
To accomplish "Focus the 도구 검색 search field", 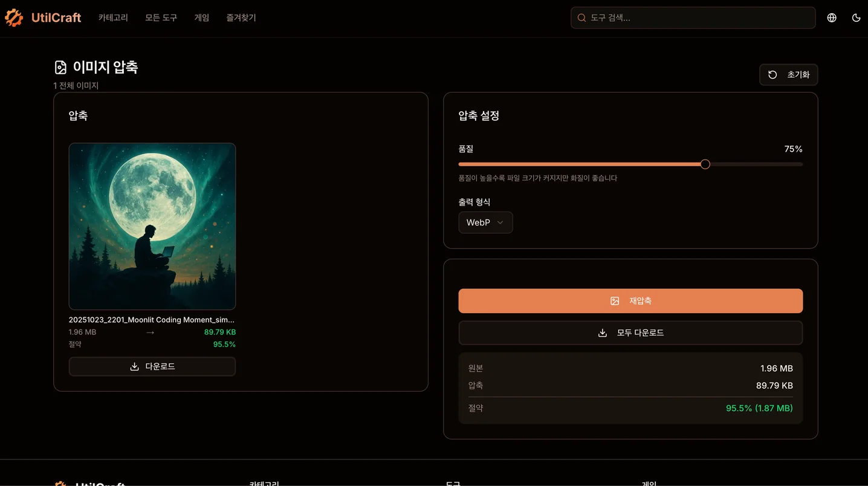I will [698, 18].
